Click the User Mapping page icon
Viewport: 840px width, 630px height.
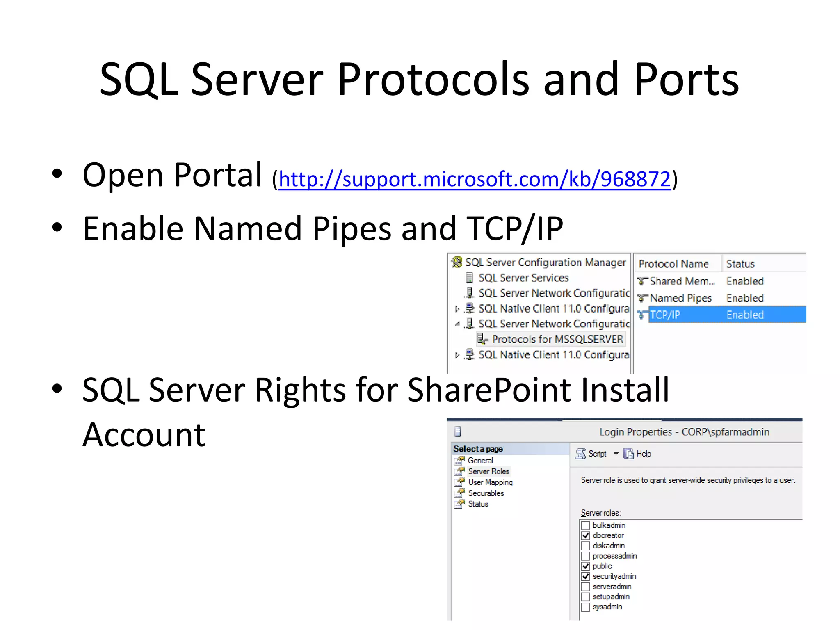(460, 482)
